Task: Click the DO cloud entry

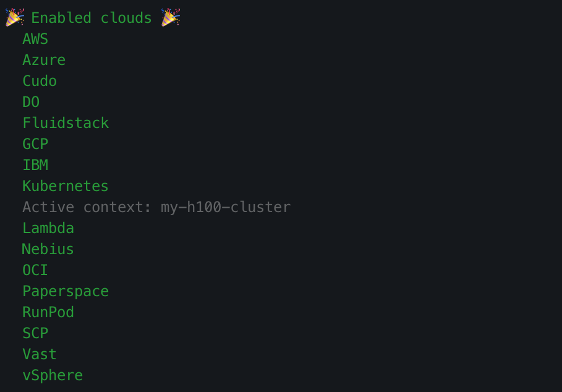Action: (x=31, y=102)
